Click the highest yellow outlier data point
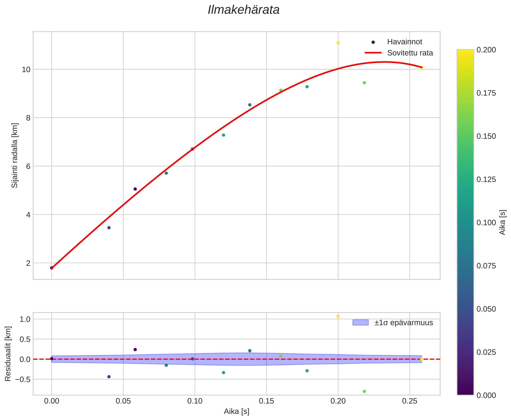This screenshot has width=511, height=420. 338,43
